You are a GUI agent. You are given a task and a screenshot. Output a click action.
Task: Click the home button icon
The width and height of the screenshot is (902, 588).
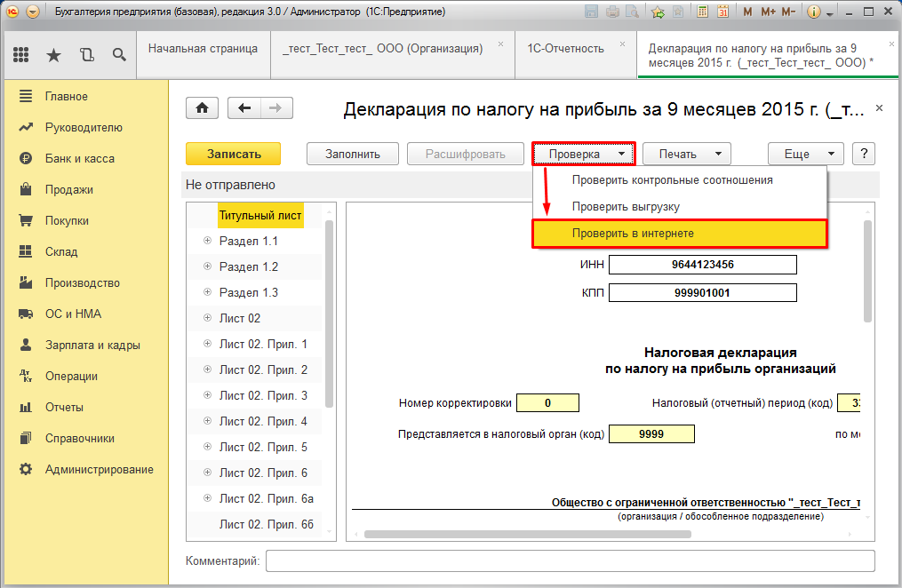(202, 108)
